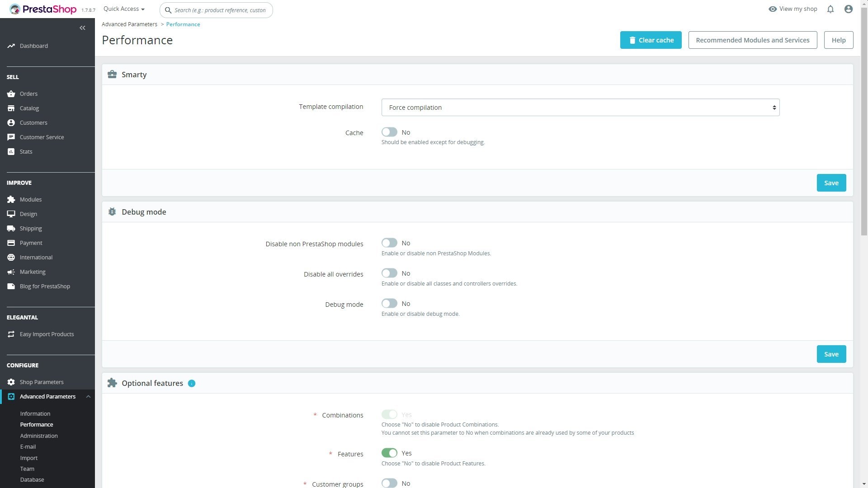The width and height of the screenshot is (868, 488).
Task: Enable the Smarty Cache toggle
Action: [389, 132]
